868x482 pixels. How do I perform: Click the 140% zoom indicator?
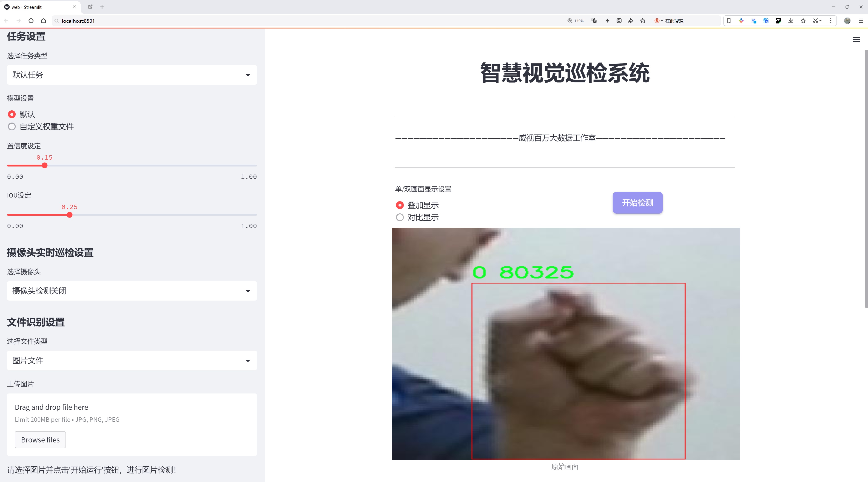(x=575, y=21)
